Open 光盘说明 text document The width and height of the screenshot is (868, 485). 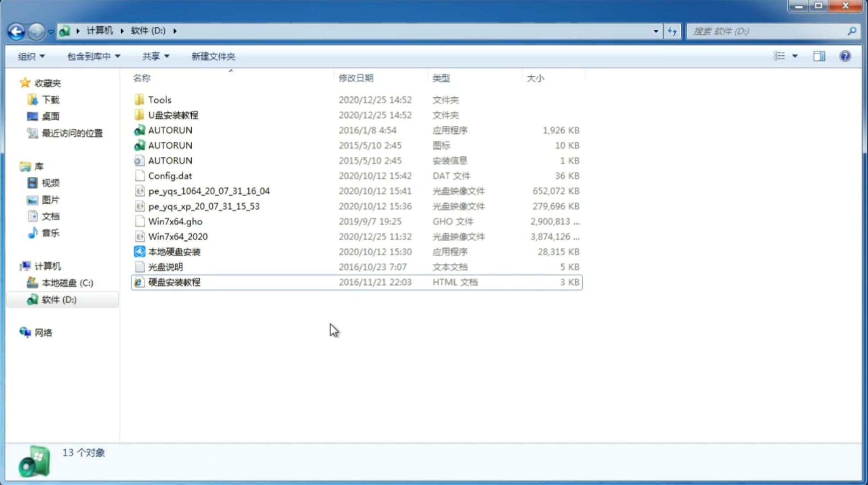166,267
